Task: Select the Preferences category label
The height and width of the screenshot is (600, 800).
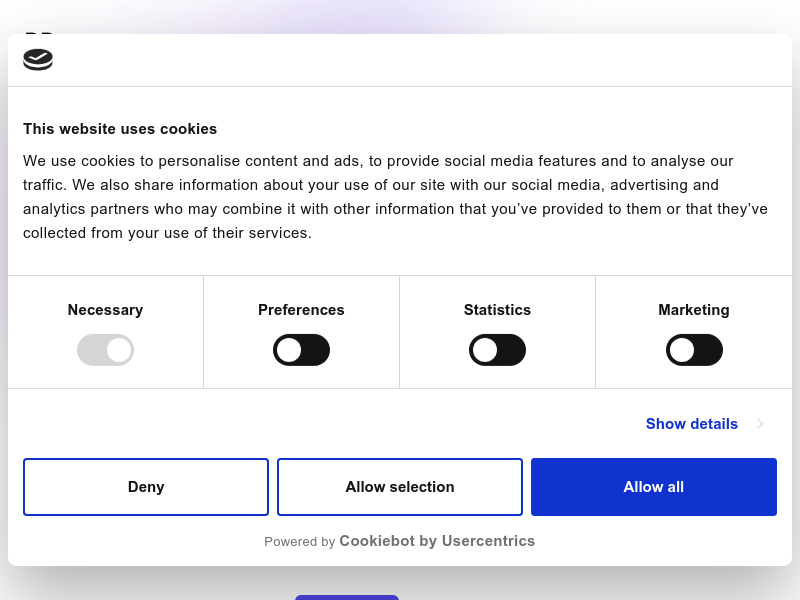Action: pyautogui.click(x=301, y=310)
